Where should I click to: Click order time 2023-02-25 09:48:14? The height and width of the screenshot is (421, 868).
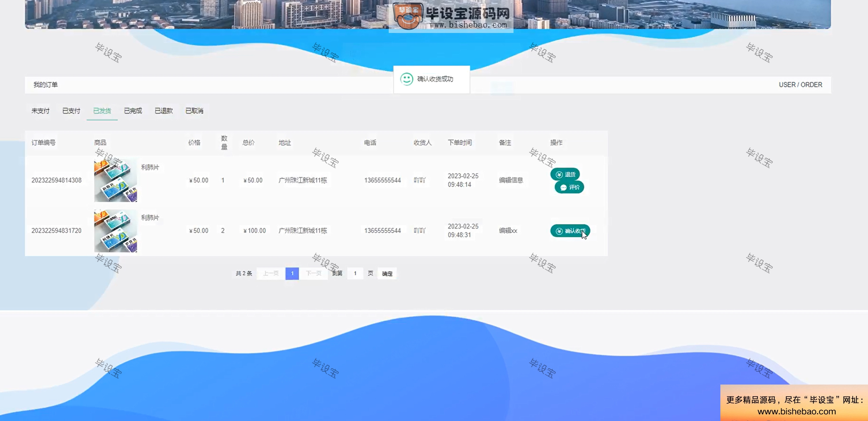click(x=463, y=180)
